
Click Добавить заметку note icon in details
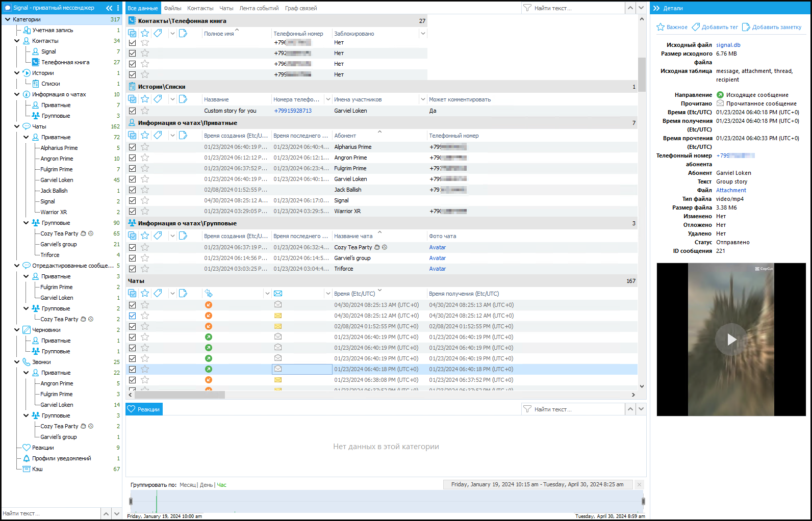point(746,27)
